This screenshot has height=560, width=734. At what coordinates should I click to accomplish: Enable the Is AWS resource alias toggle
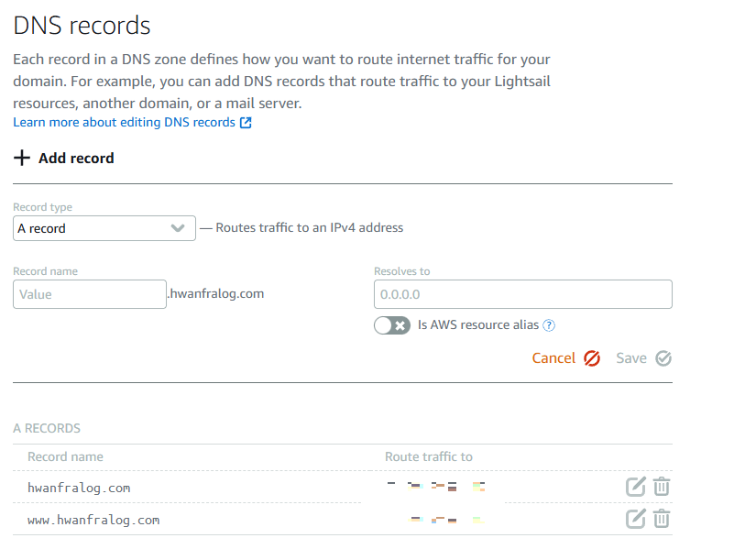coord(392,324)
